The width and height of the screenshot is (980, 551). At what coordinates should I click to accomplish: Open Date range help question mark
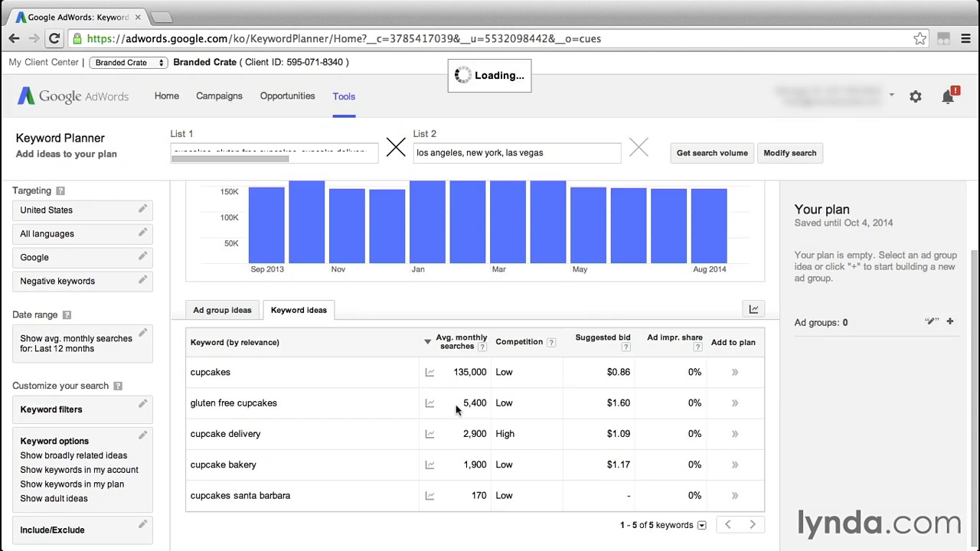click(67, 315)
